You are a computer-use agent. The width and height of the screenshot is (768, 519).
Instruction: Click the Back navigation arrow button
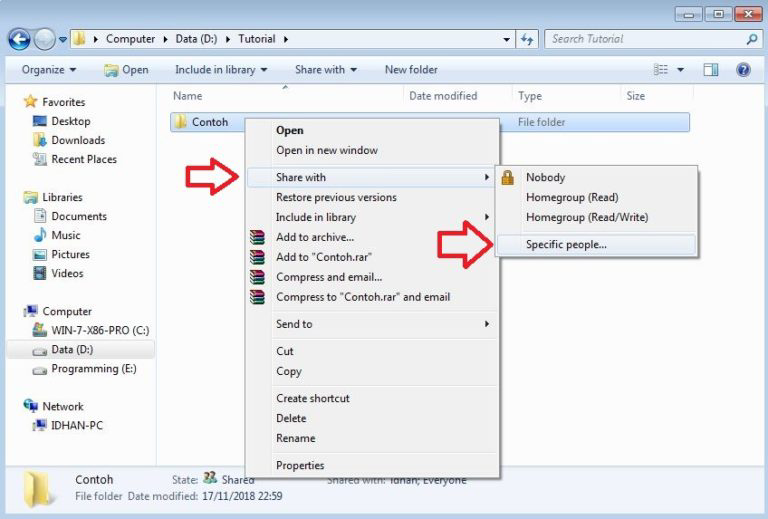[20, 39]
